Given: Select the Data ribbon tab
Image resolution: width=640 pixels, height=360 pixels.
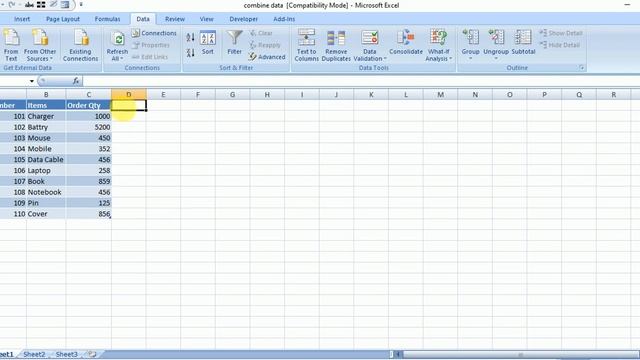Looking at the screenshot, I should pos(143,19).
